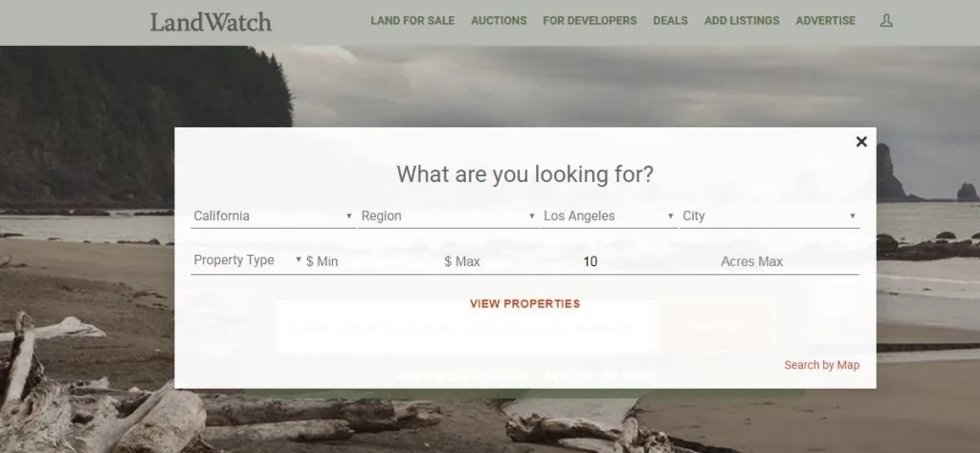980x453 pixels.
Task: Click the Acres Max field
Action: coord(789,261)
